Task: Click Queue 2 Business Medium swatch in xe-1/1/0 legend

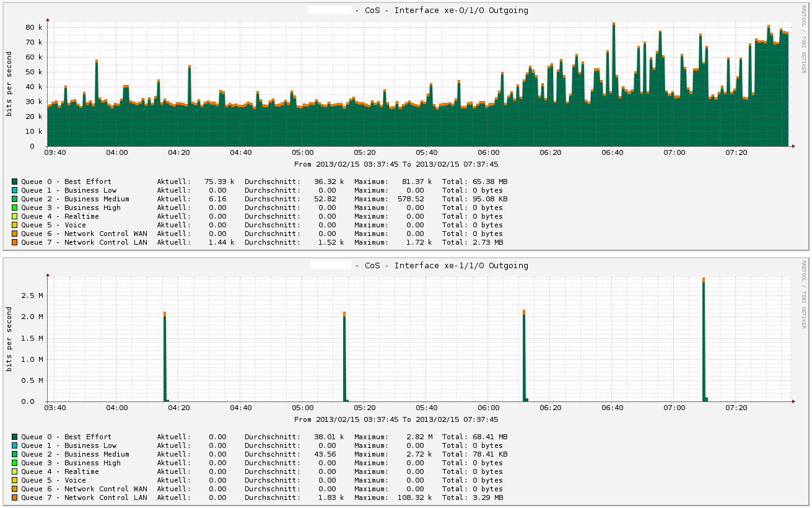Action: [x=14, y=454]
